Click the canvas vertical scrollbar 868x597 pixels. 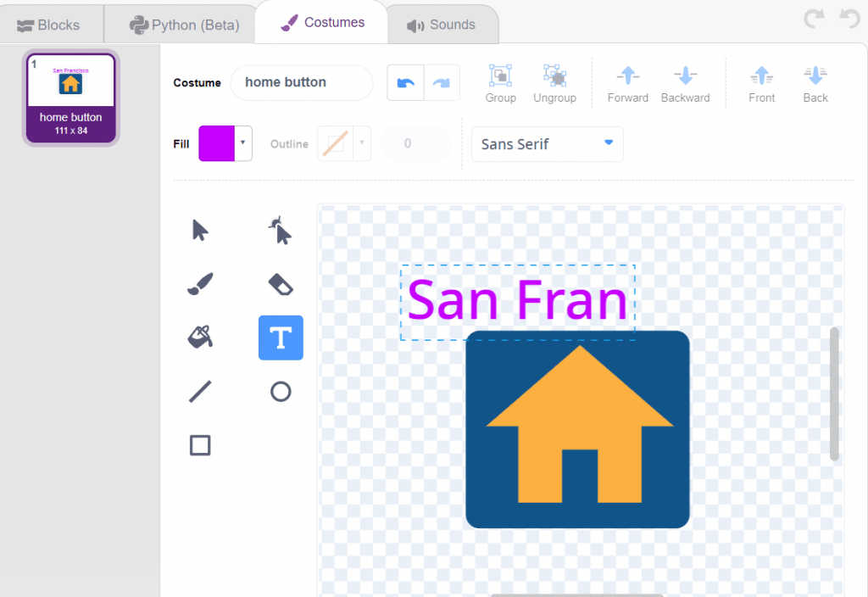click(834, 393)
